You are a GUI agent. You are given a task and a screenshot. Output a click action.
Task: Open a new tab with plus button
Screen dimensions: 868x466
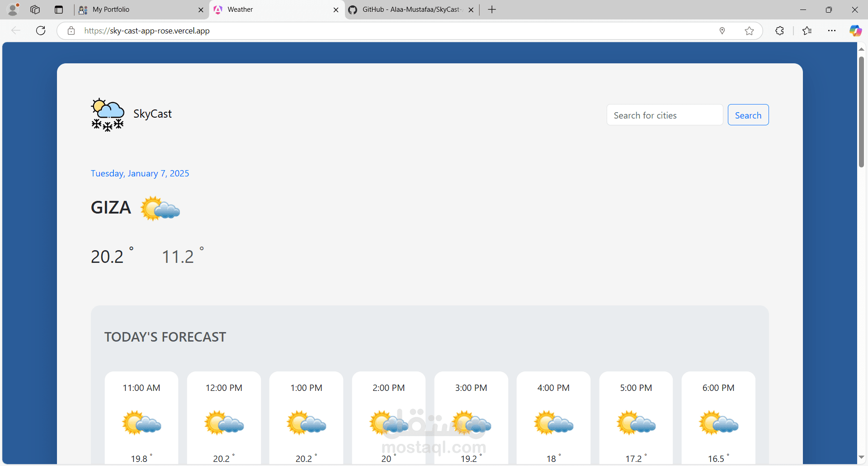[492, 10]
